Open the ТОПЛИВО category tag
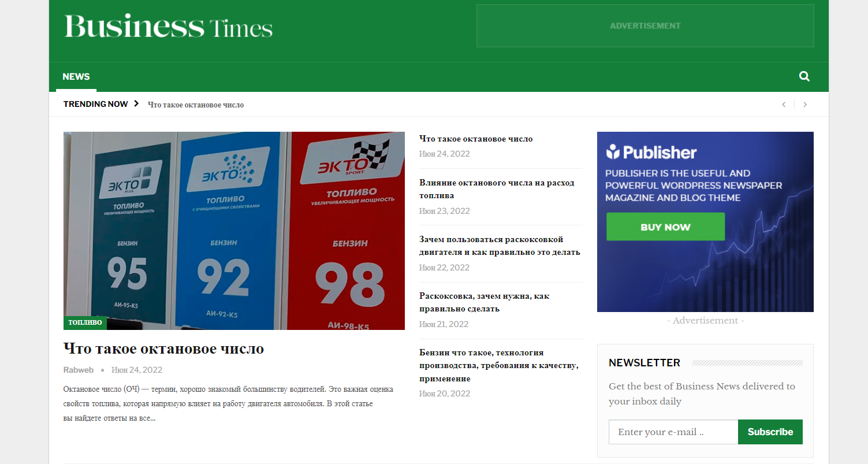Viewport: 868px width, 464px height. tap(85, 322)
